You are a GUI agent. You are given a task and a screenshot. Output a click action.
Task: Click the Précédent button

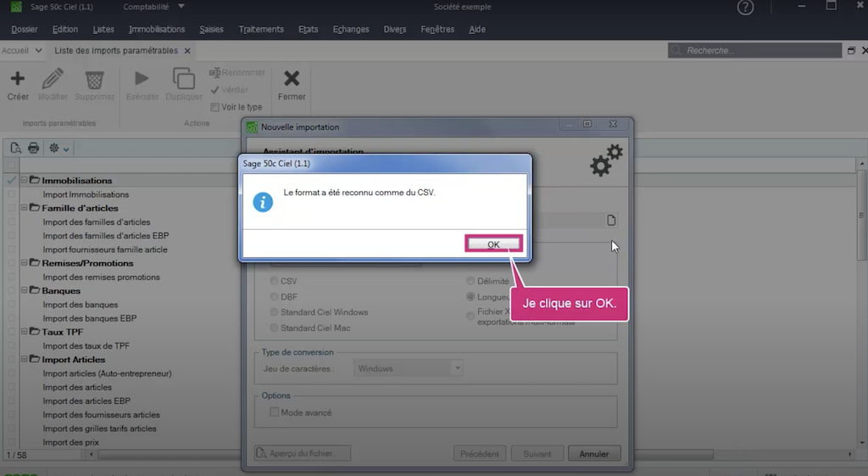click(x=480, y=454)
